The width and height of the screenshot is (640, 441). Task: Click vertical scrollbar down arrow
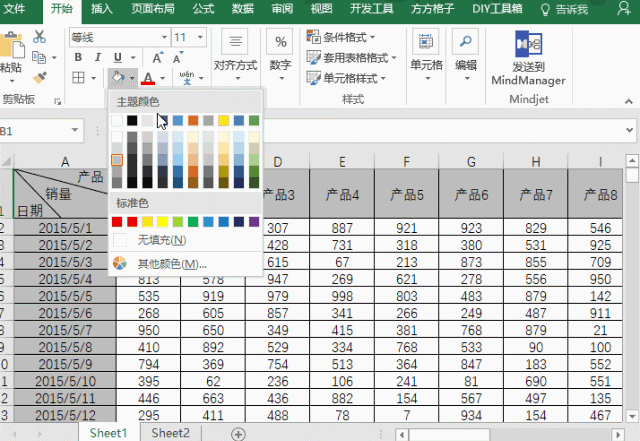point(632,416)
